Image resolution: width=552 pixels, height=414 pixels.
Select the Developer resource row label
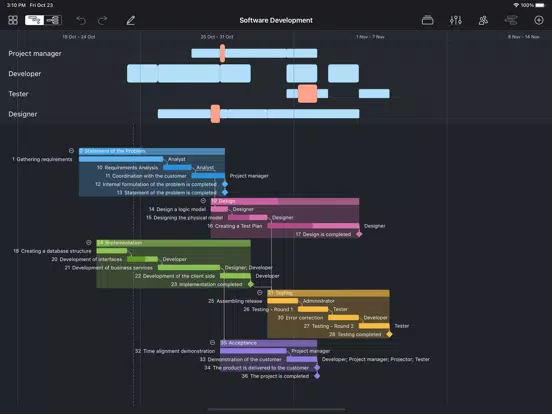(x=25, y=74)
